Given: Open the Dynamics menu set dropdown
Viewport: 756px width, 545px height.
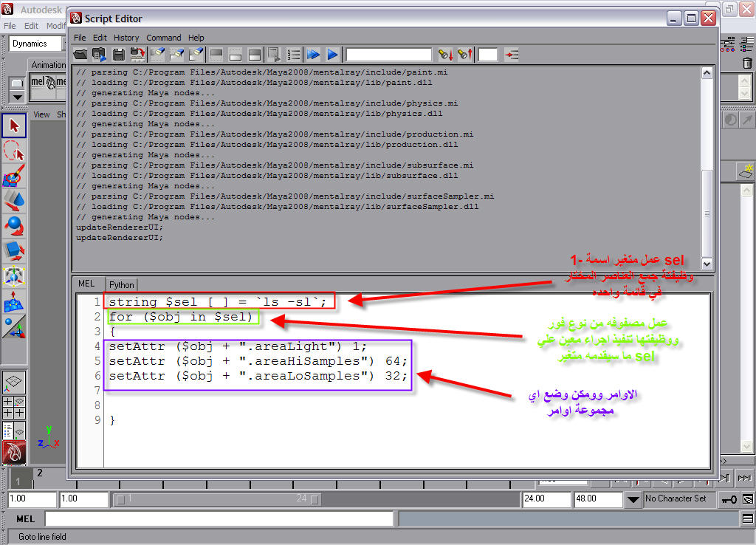Looking at the screenshot, I should click(x=35, y=44).
